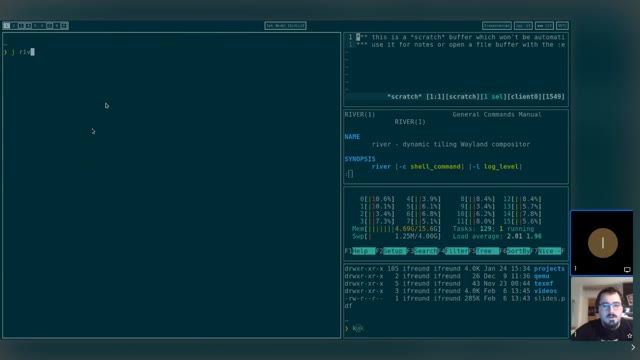Click the chevron arrow below the video tiles

pyautogui.click(x=633, y=347)
